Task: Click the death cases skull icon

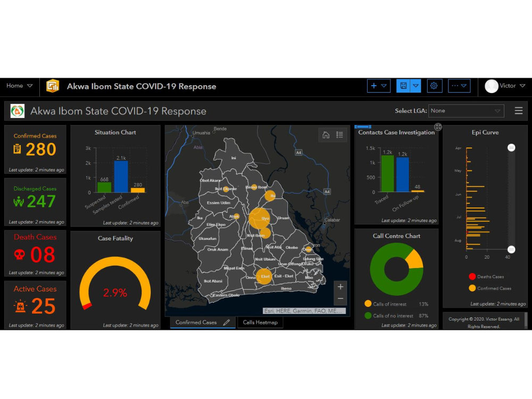Action: pyautogui.click(x=19, y=254)
